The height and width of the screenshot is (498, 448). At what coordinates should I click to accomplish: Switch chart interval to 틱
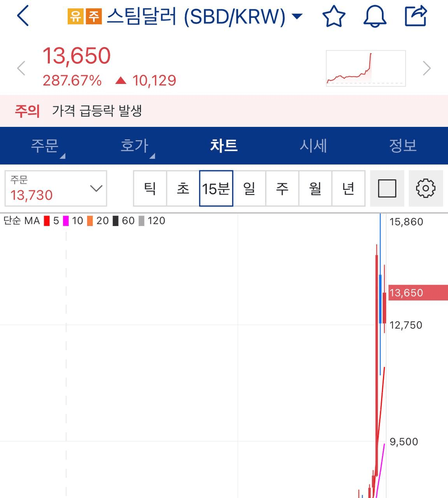[150, 188]
